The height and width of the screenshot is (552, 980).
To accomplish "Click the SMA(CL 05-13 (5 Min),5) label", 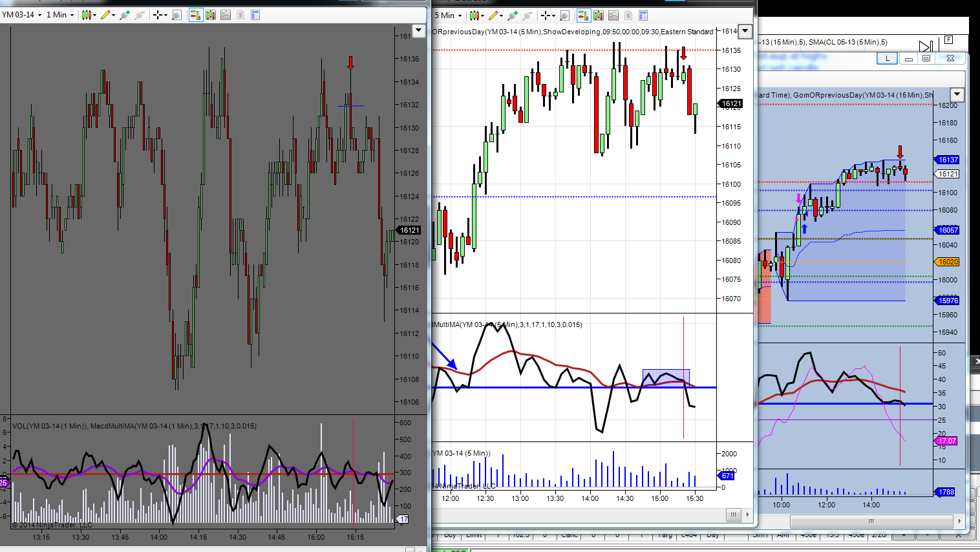I will click(x=848, y=42).
